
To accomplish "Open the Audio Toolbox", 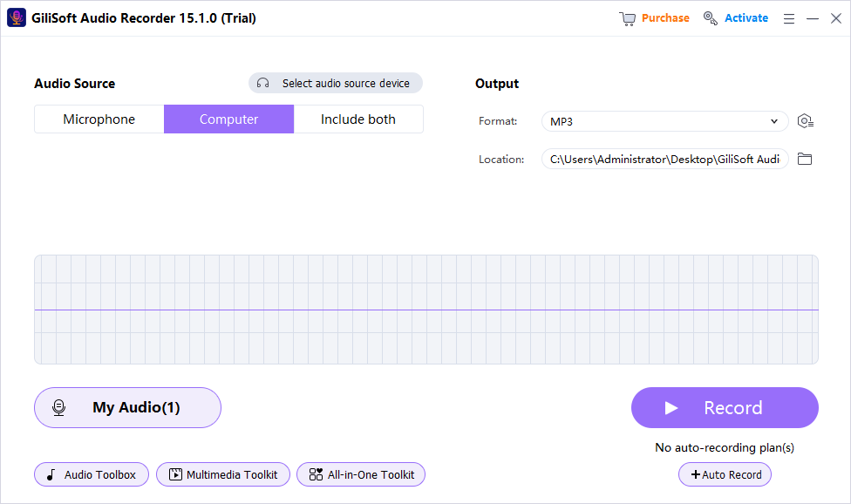I will point(92,474).
